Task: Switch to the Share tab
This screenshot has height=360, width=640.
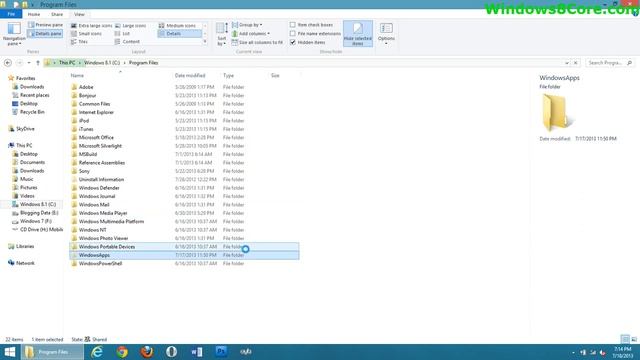Action: [x=57, y=14]
